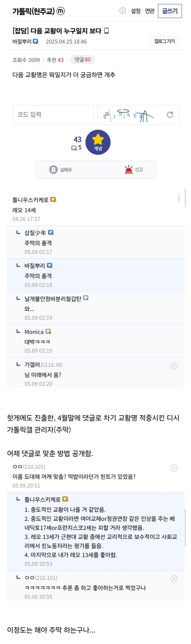Click 틀니우스키케로's nickname on 레오 14세 comment

[30, 200]
